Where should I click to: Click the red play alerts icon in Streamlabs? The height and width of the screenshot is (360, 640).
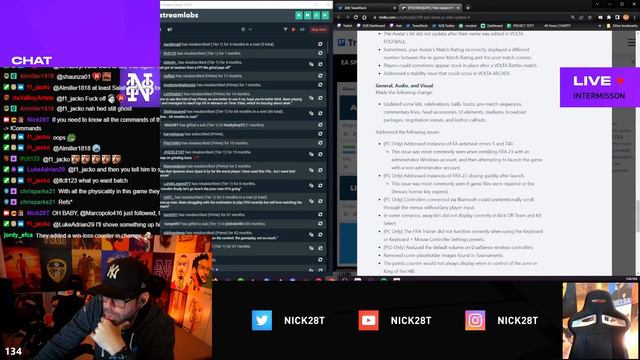[x=293, y=29]
